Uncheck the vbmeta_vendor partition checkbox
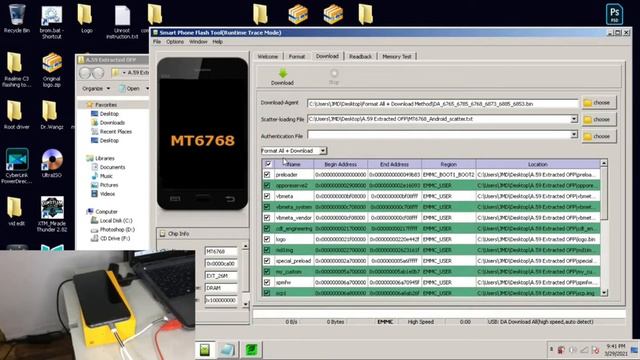The height and width of the screenshot is (360, 640). (x=267, y=218)
